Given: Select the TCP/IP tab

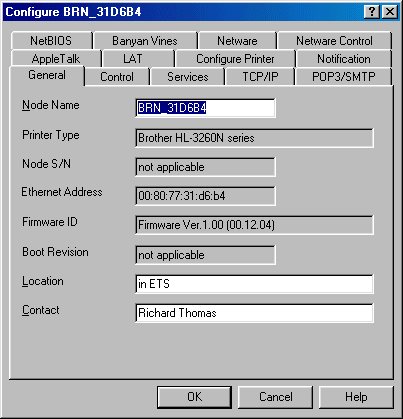Looking at the screenshot, I should coord(260,77).
